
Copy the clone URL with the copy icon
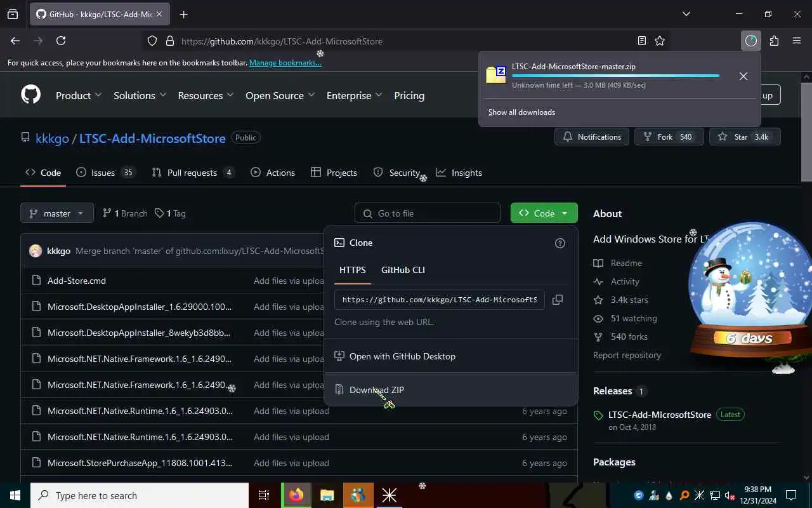point(558,300)
